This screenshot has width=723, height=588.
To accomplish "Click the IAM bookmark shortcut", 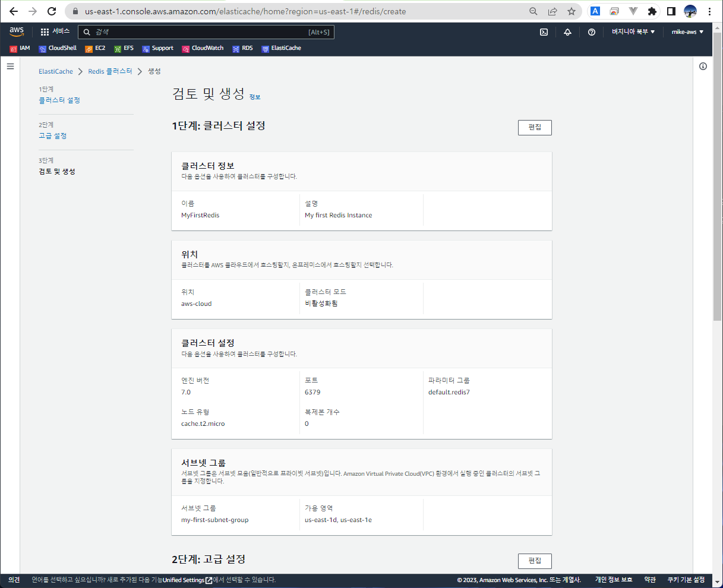I will 20,48.
